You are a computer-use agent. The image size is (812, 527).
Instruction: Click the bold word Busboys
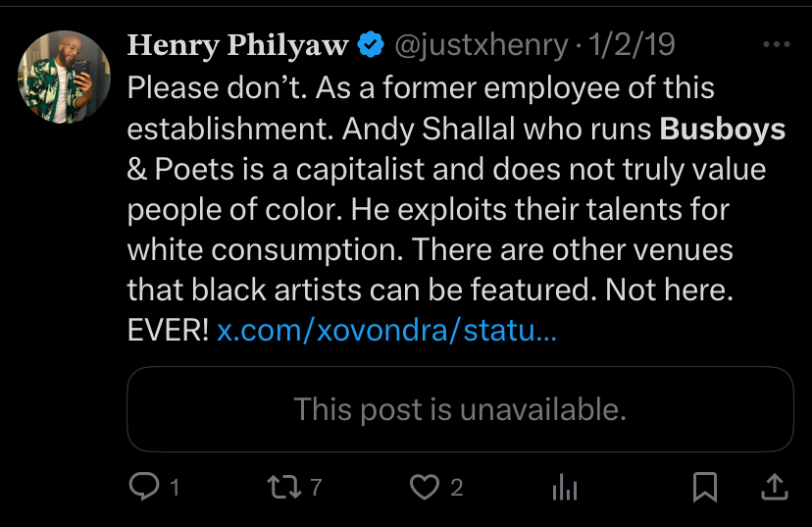coord(723,129)
